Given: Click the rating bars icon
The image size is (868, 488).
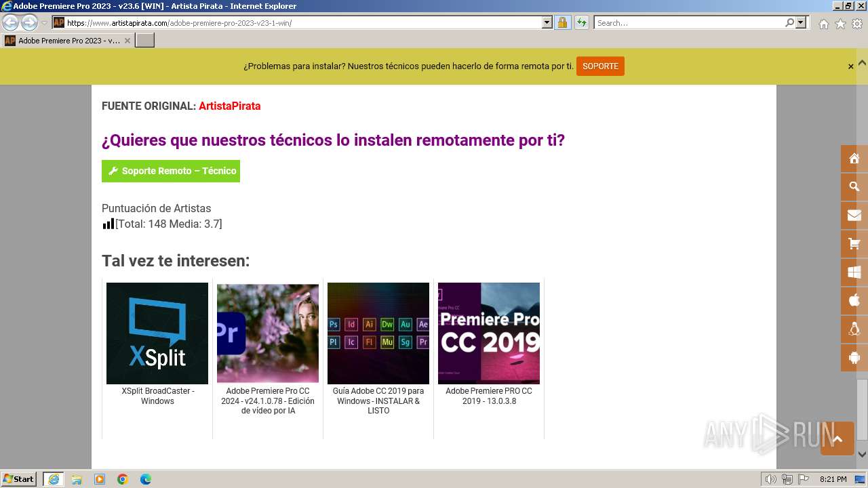Looking at the screenshot, I should [108, 224].
